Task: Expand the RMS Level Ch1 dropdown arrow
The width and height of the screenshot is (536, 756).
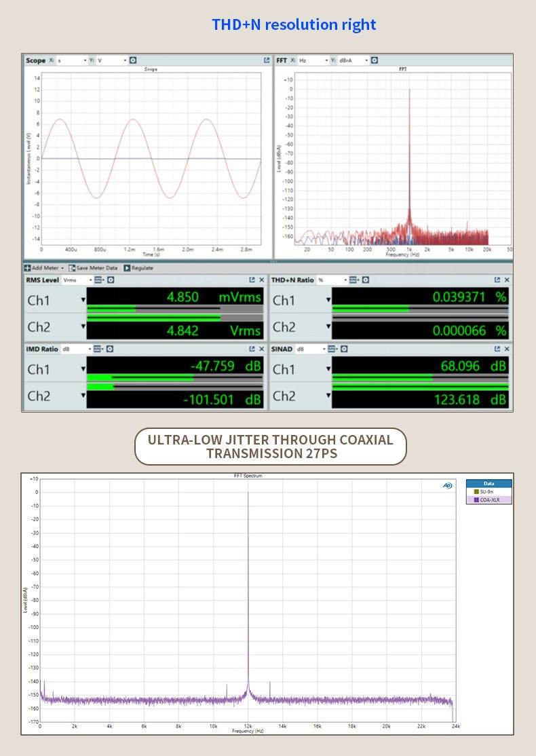Action: [x=83, y=299]
